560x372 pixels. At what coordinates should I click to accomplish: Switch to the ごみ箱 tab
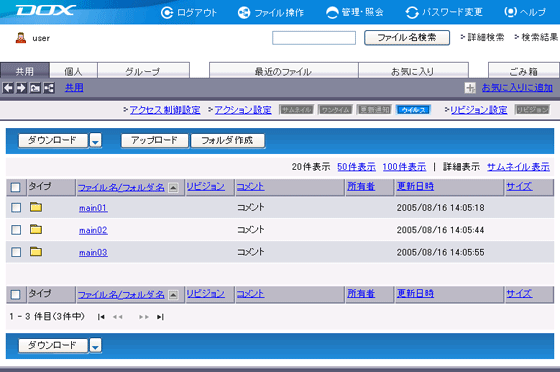(524, 71)
